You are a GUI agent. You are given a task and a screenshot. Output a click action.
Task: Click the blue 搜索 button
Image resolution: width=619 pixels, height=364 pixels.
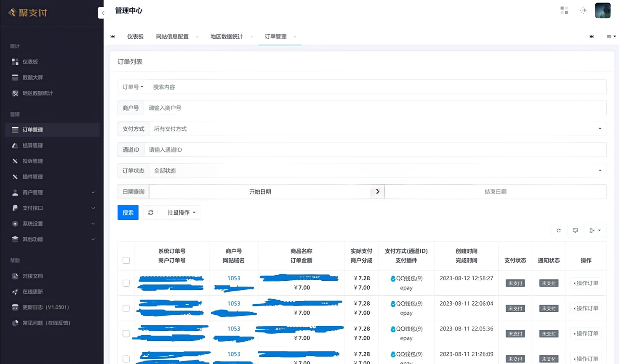pyautogui.click(x=128, y=213)
